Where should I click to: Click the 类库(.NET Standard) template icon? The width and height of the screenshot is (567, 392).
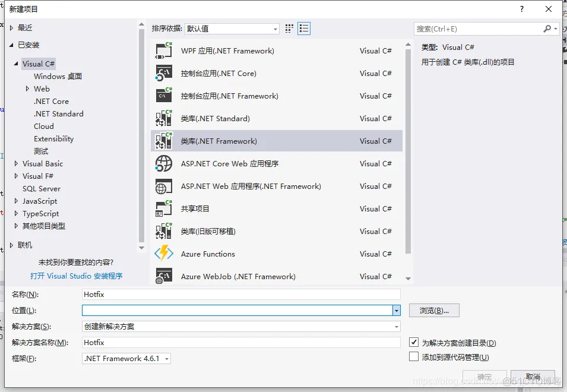[x=164, y=118]
